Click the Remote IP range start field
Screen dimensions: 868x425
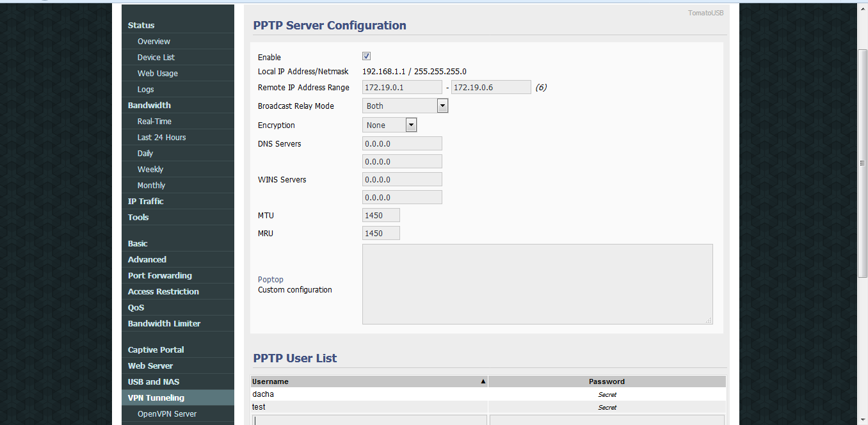click(x=402, y=87)
